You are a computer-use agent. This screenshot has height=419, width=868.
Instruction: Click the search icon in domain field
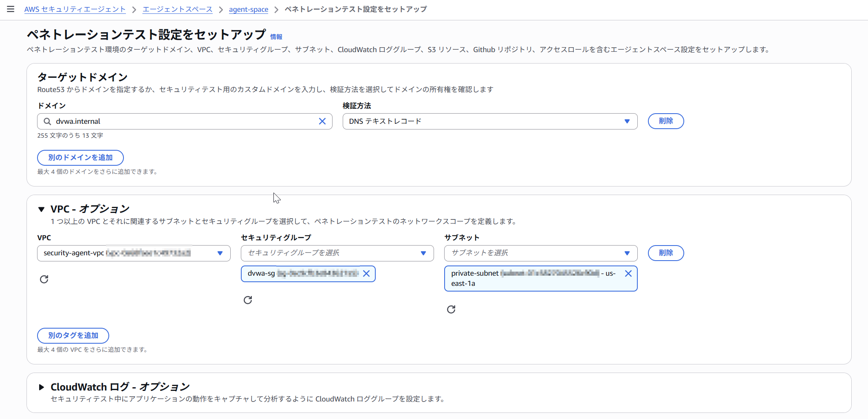coord(47,121)
